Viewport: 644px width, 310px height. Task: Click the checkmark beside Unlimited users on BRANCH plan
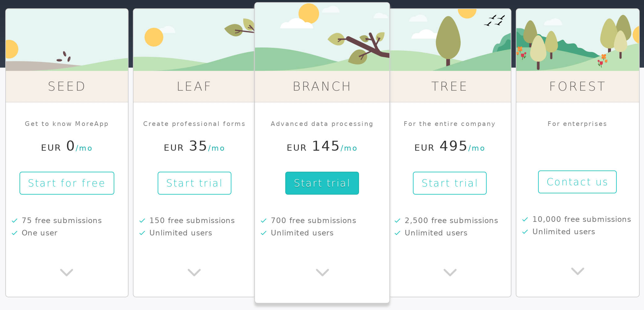264,233
